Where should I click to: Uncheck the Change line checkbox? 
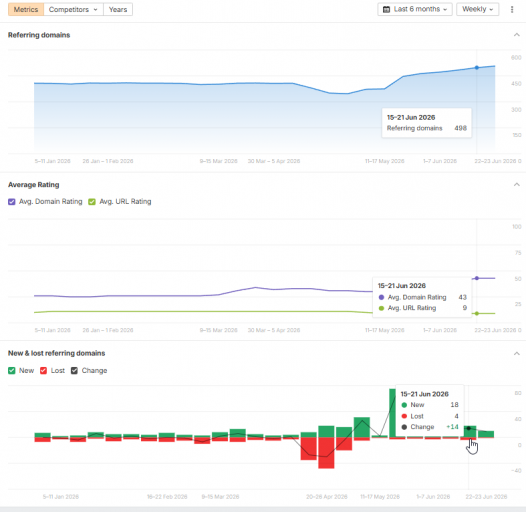coord(74,370)
